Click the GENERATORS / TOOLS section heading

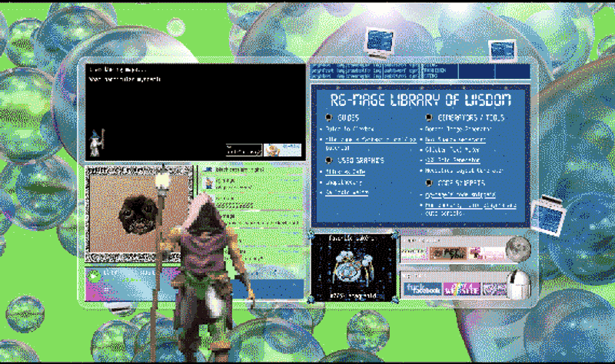[470, 117]
